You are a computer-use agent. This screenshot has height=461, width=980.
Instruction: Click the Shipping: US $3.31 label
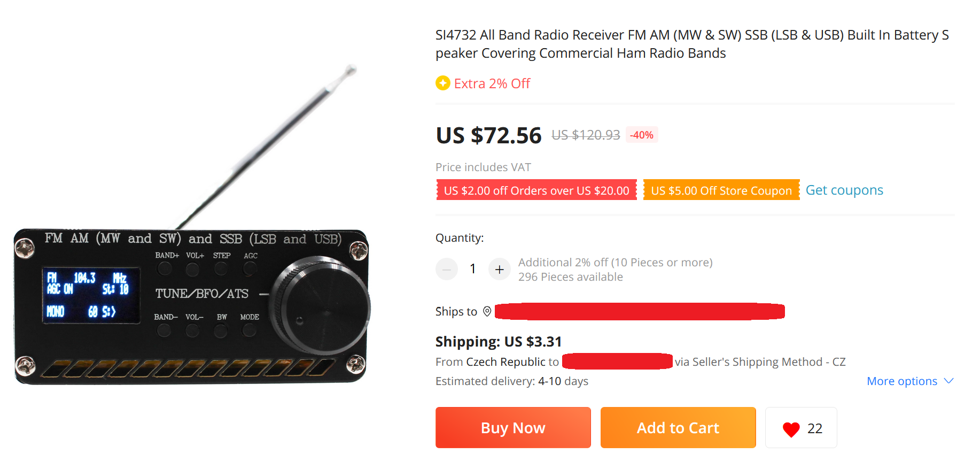click(x=499, y=341)
